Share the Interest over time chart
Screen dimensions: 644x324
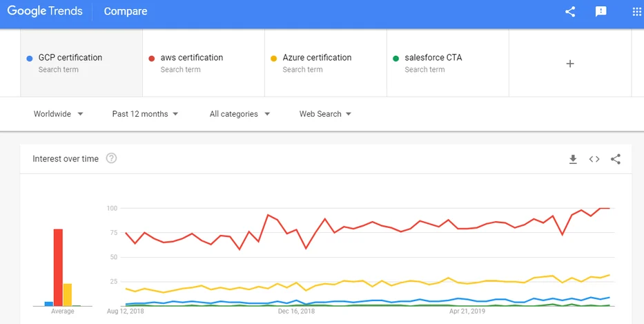coord(615,159)
